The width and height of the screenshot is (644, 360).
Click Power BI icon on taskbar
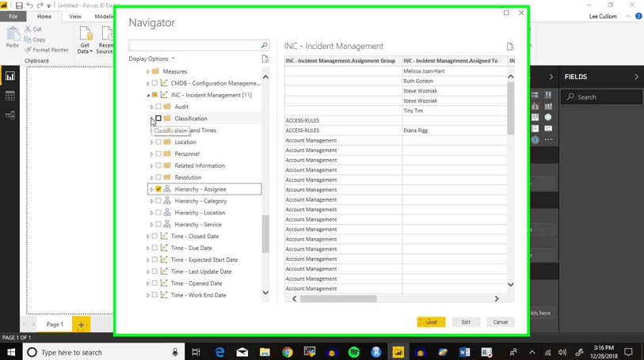[x=398, y=352]
